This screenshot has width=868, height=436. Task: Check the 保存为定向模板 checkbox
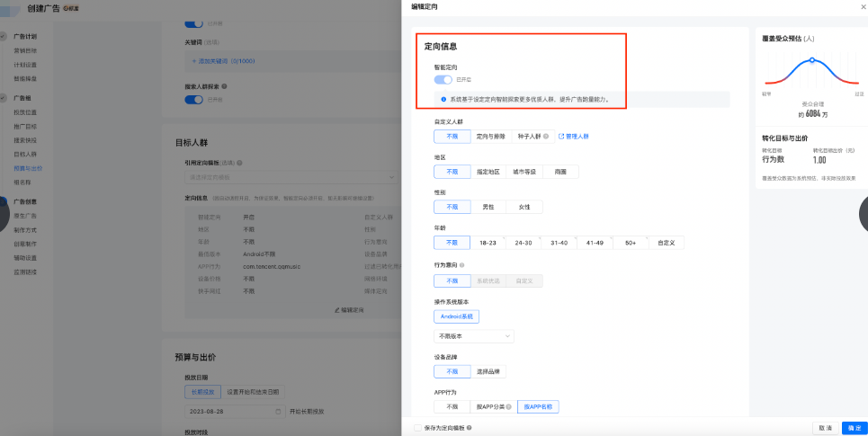(x=417, y=428)
